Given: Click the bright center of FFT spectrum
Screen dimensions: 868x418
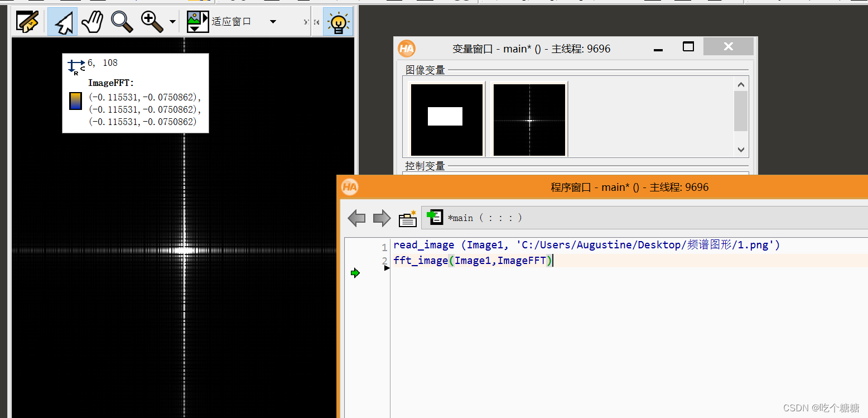Looking at the screenshot, I should tap(184, 249).
